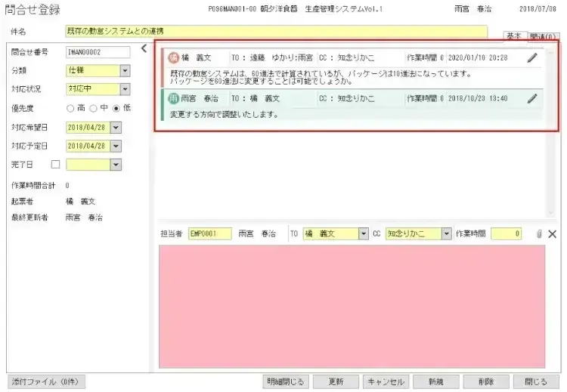The width and height of the screenshot is (567, 392).
Task: Click the 担当者 code field EMP0001
Action: pyautogui.click(x=209, y=233)
